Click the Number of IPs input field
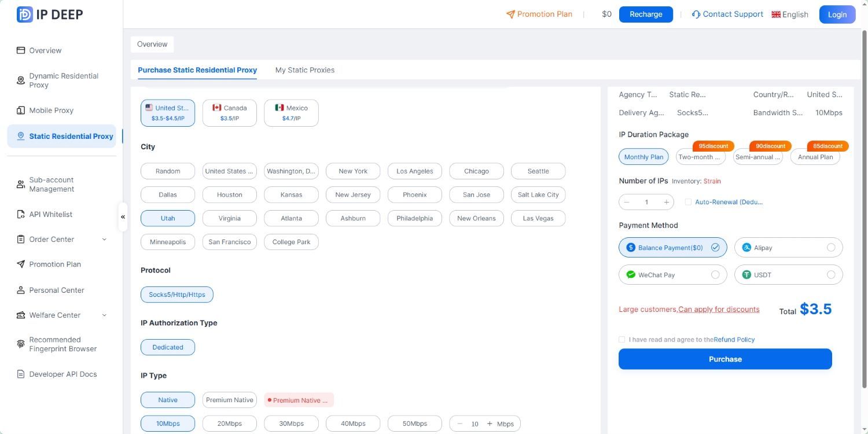 [x=646, y=202]
